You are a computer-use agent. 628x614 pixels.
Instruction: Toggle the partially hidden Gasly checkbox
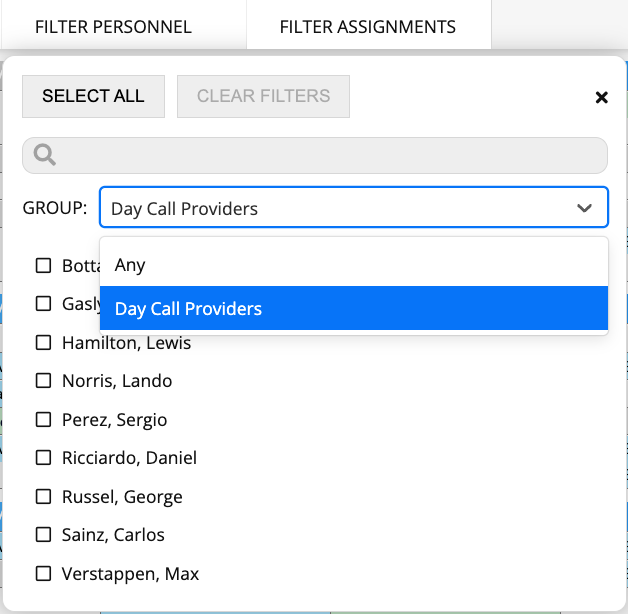pyautogui.click(x=43, y=303)
